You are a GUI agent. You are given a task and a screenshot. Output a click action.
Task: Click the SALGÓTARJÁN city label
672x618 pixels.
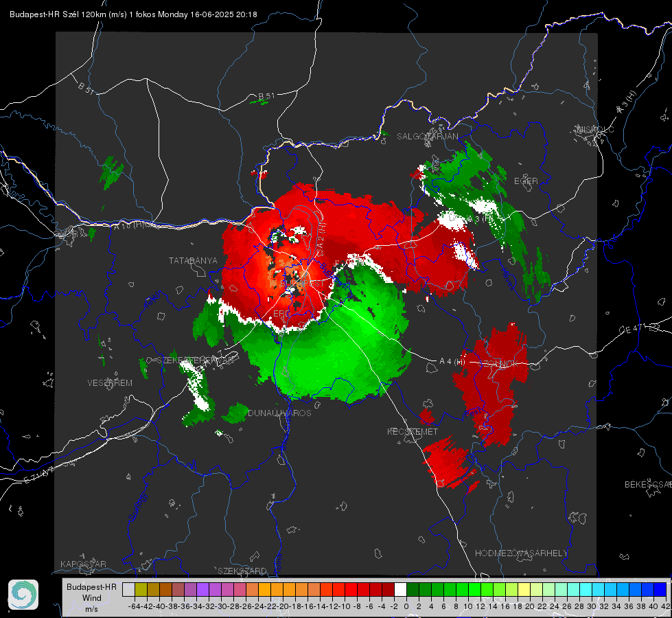coord(427,137)
